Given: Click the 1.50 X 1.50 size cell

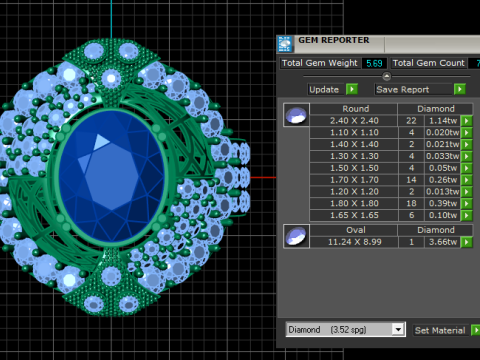Looking at the screenshot, I should (x=354, y=168).
